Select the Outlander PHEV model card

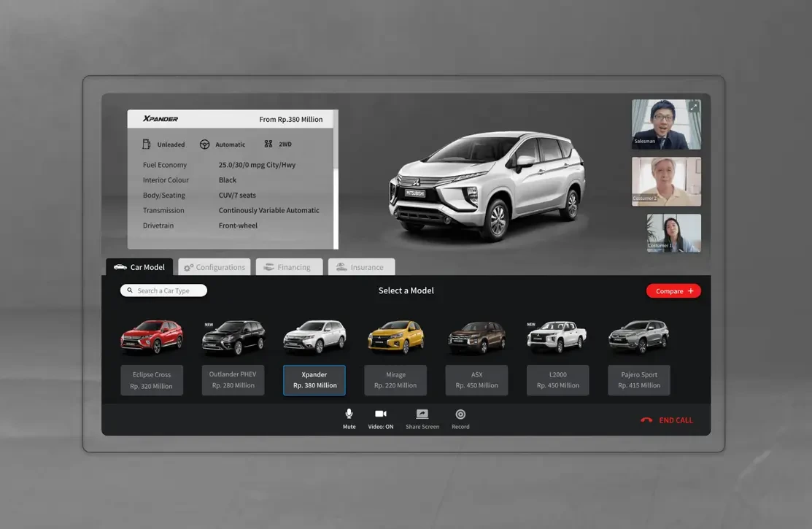pyautogui.click(x=233, y=380)
